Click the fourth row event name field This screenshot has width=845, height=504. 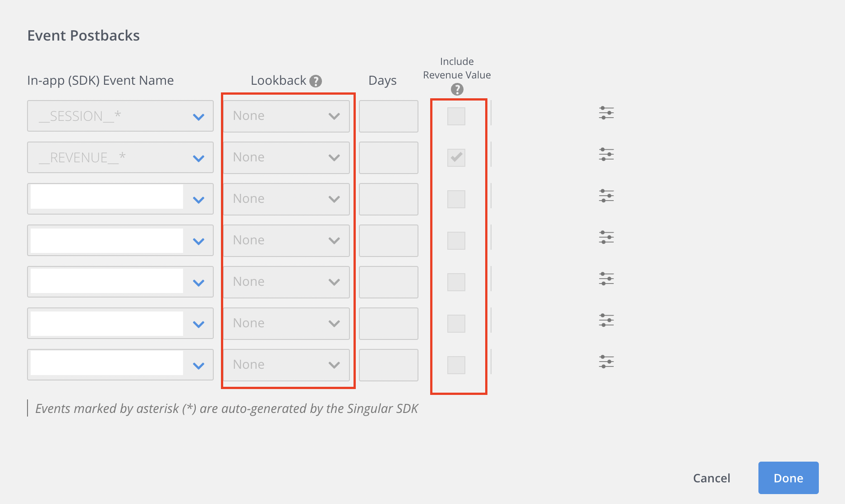pos(107,241)
